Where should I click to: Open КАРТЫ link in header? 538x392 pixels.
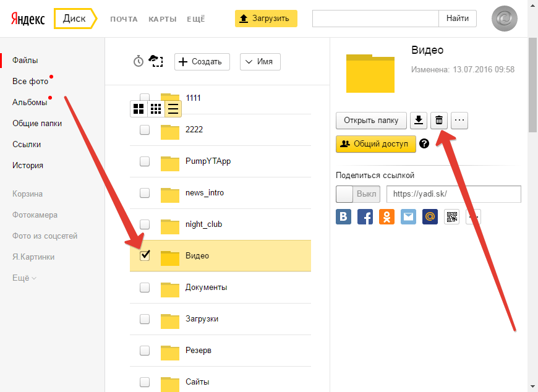[x=163, y=19]
